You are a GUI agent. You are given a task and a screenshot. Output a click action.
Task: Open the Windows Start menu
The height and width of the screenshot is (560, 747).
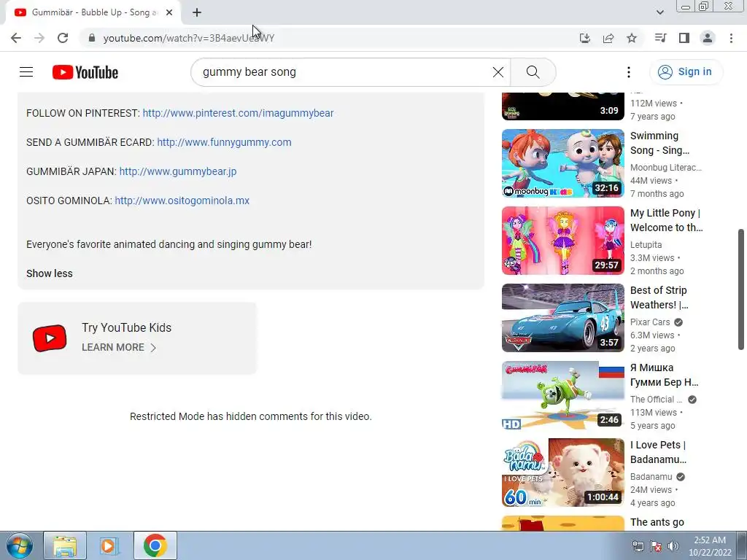click(18, 545)
